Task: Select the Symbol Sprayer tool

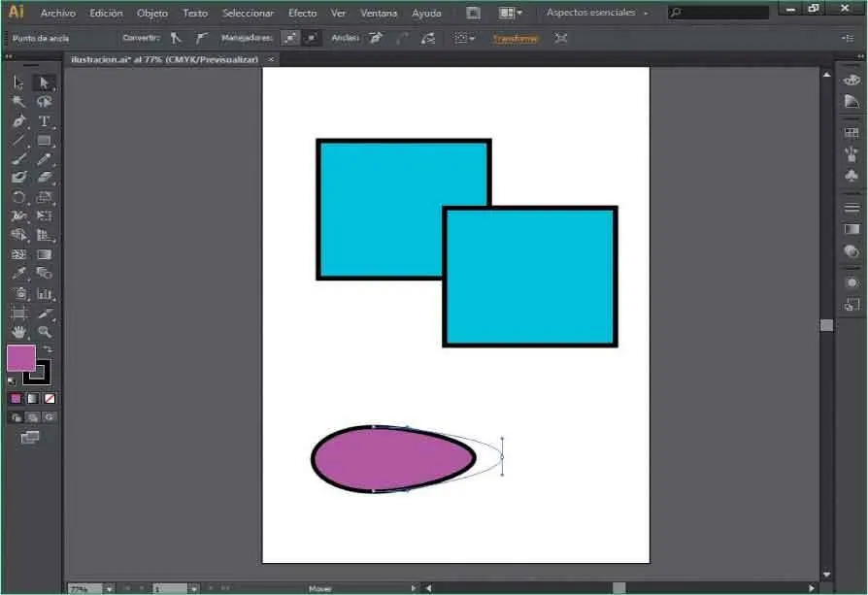Action: pos(18,293)
